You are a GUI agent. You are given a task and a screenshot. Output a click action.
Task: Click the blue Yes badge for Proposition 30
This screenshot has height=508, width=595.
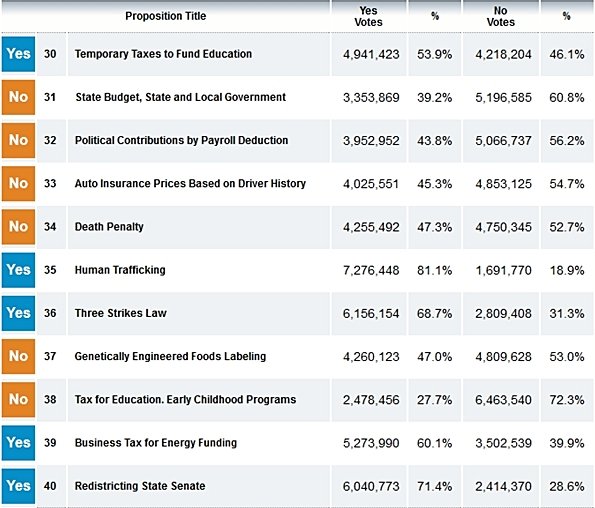click(18, 54)
